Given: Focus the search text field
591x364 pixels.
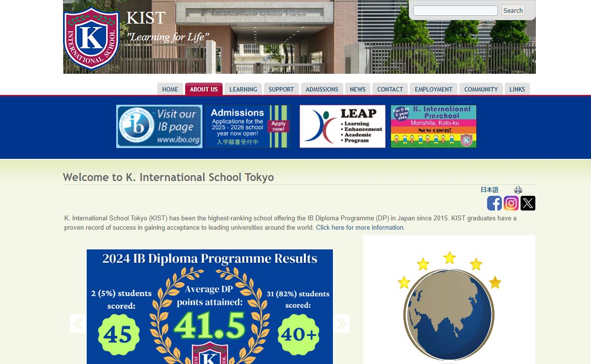Looking at the screenshot, I should tap(456, 10).
